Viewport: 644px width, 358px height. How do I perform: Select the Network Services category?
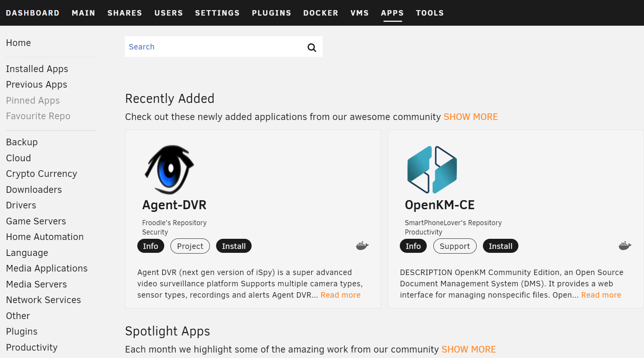pyautogui.click(x=43, y=300)
